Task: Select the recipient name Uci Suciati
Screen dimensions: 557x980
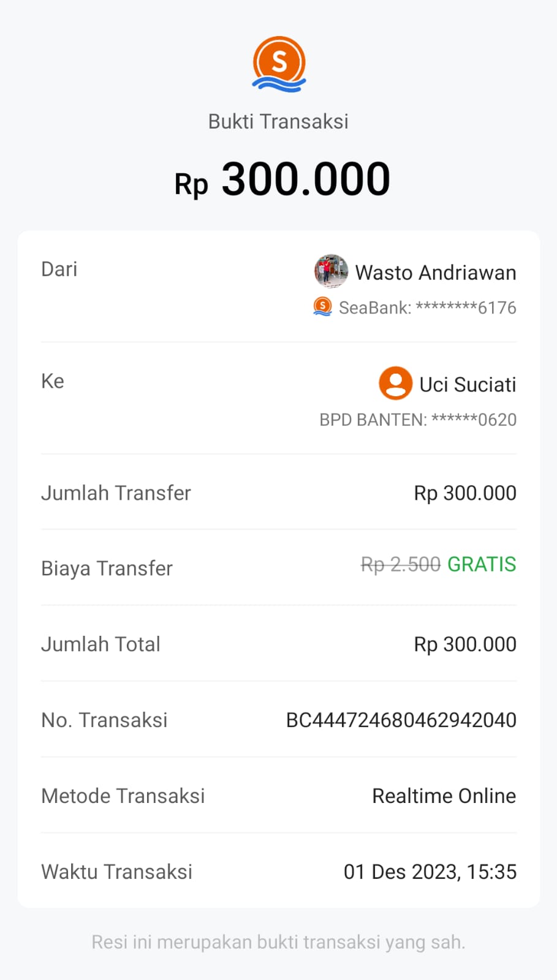Action: (468, 385)
